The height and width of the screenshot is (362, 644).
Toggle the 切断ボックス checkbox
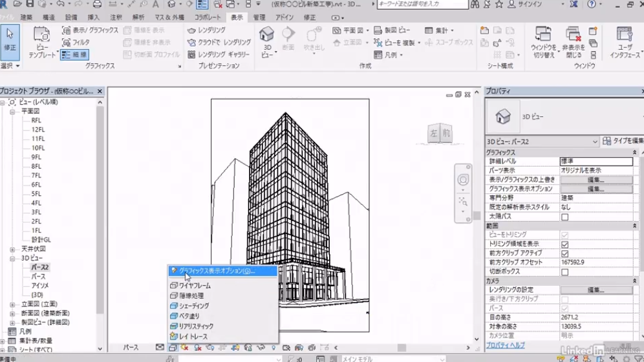(564, 272)
